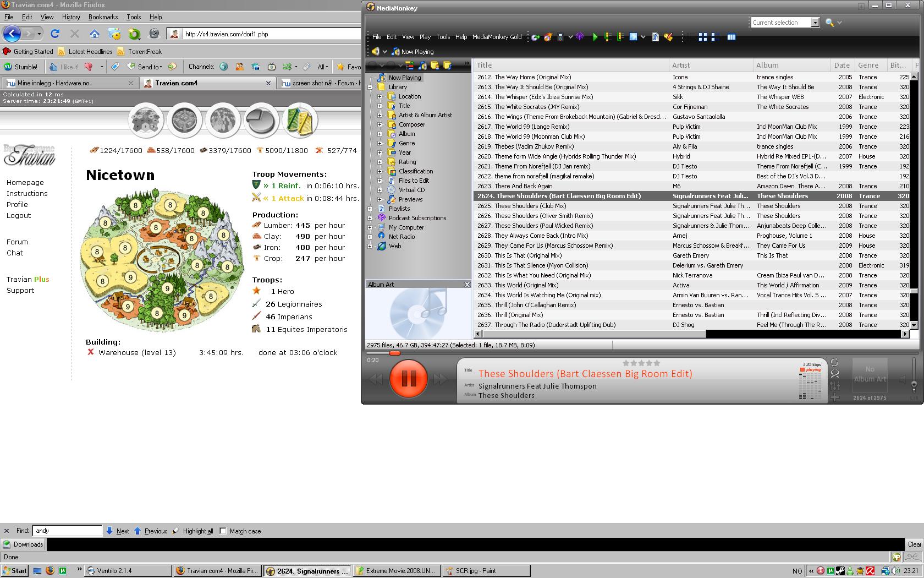Open the Current selection dropdown
This screenshot has height=578, width=924.
tap(815, 23)
